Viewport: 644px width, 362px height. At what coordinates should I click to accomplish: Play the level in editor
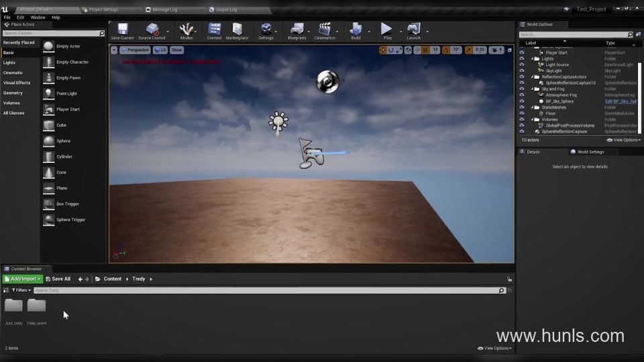coord(387,32)
